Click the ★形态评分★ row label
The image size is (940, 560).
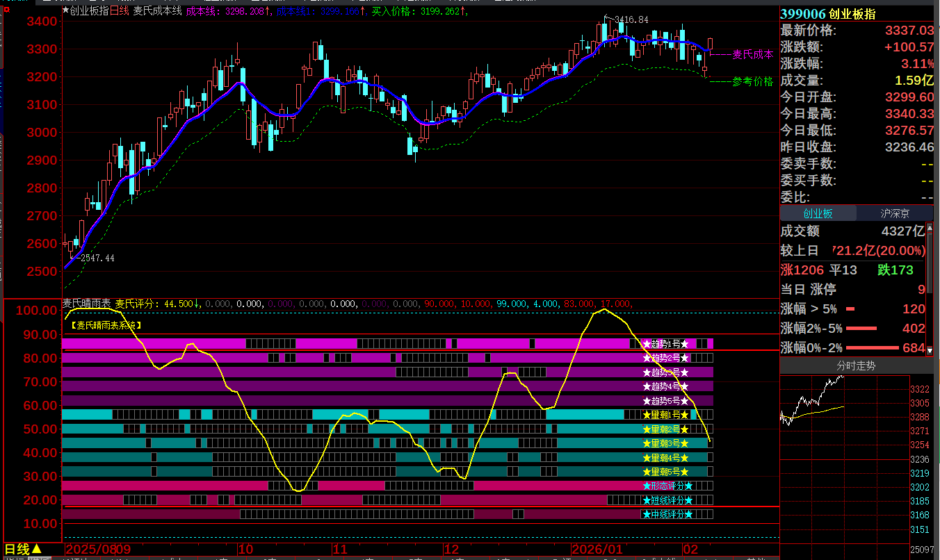click(667, 486)
